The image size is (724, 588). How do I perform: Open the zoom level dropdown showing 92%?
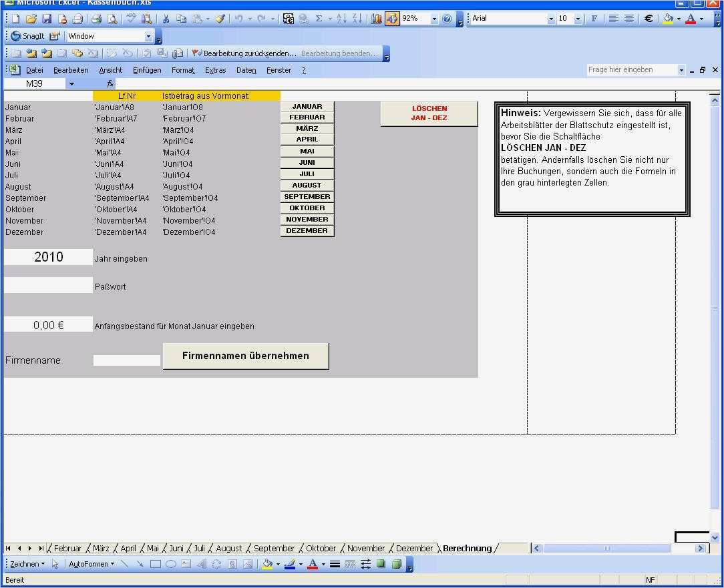[x=434, y=18]
